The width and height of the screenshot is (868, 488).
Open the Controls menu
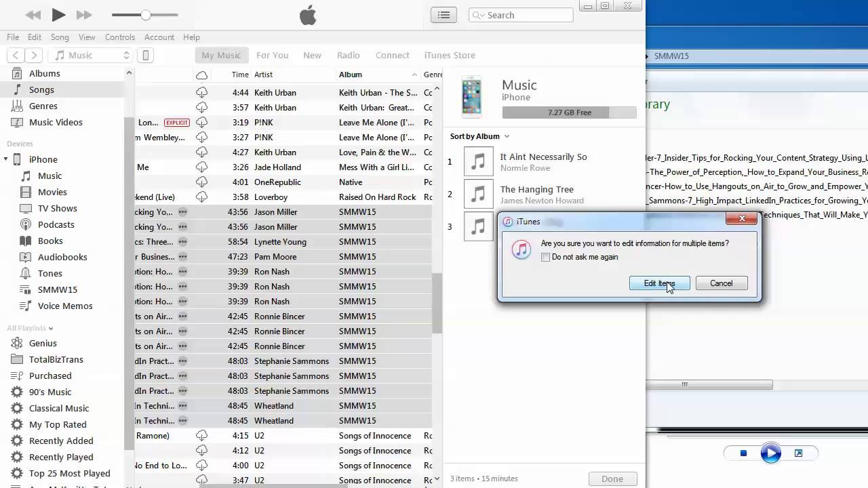pos(120,37)
